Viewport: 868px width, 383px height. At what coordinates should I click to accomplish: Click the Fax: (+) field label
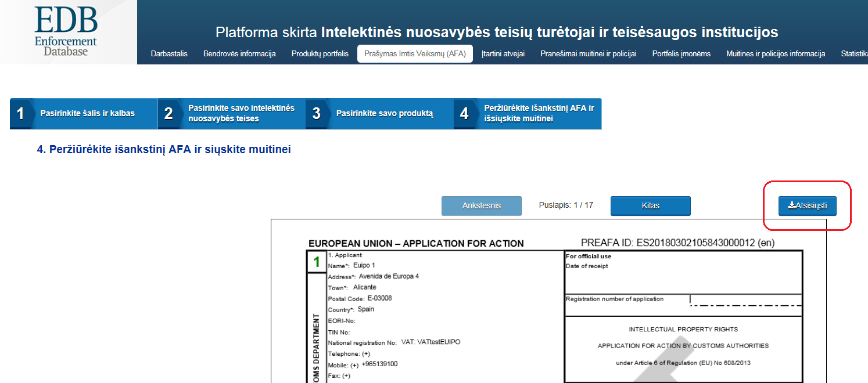pos(340,376)
